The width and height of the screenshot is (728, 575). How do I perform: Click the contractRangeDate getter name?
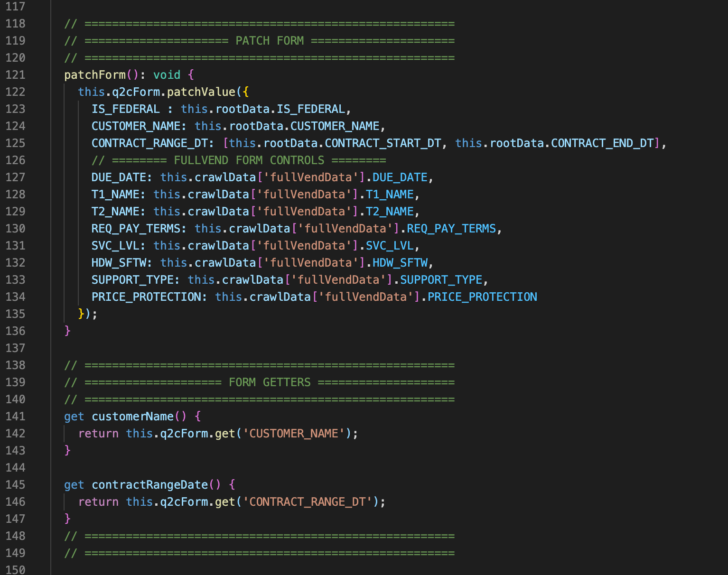coord(149,485)
